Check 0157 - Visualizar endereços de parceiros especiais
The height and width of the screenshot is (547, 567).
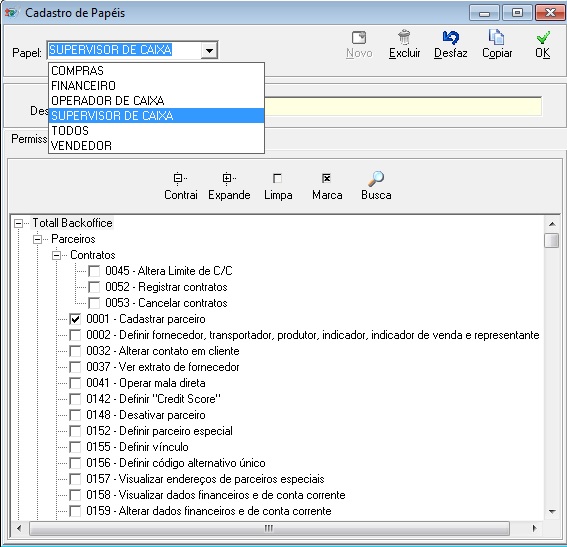pos(75,479)
